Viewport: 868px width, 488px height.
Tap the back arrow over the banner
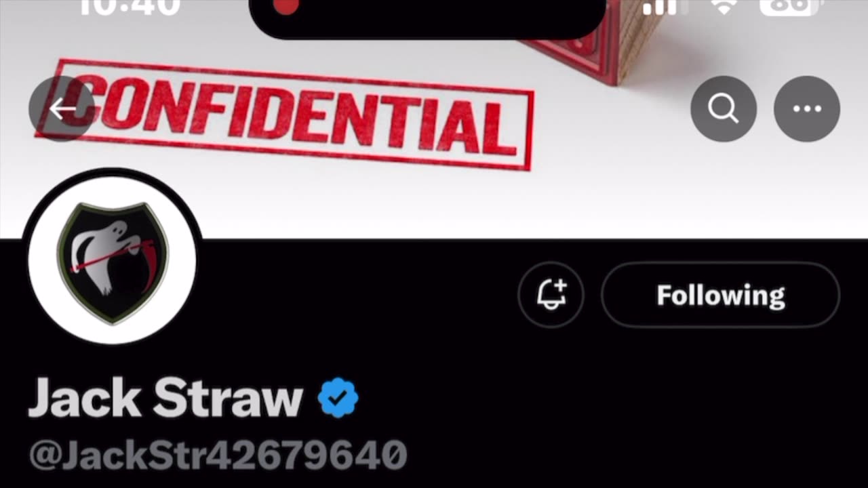[62, 109]
